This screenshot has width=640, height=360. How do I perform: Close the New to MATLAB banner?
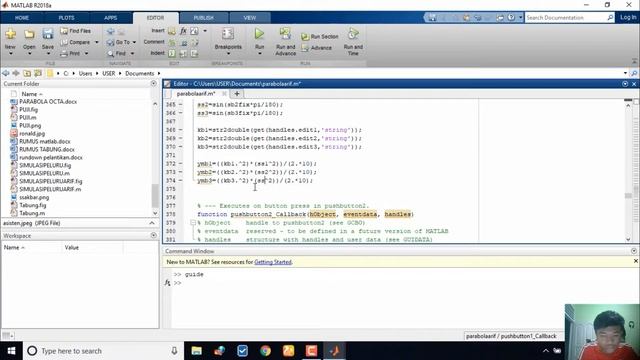(x=636, y=261)
